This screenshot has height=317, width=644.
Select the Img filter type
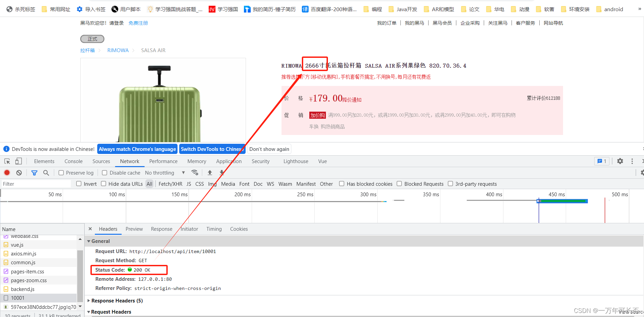(212, 184)
